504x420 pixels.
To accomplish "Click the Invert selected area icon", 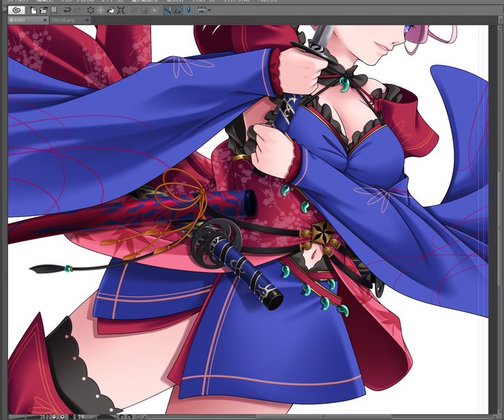I will pos(145,10).
